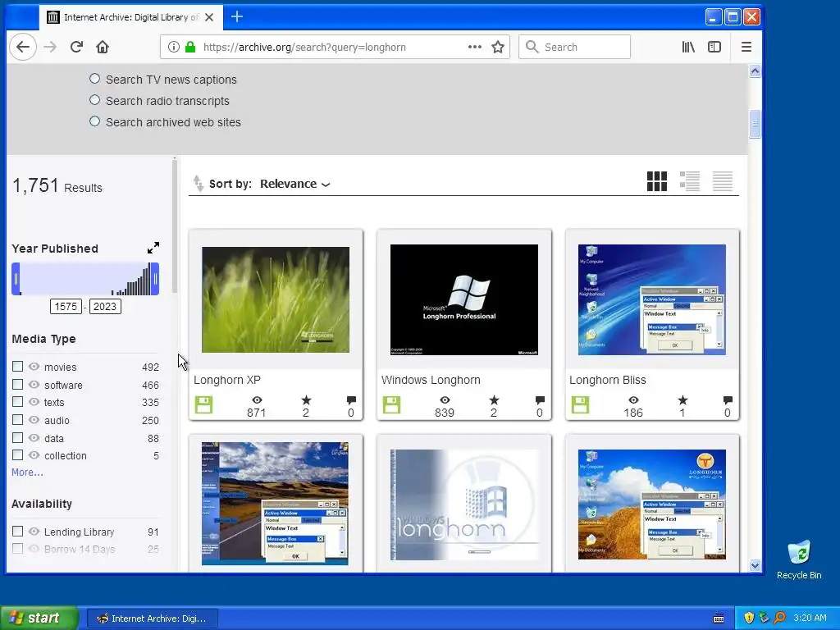This screenshot has height=630, width=840.
Task: Open the Firefox hamburger menu
Action: (x=746, y=47)
